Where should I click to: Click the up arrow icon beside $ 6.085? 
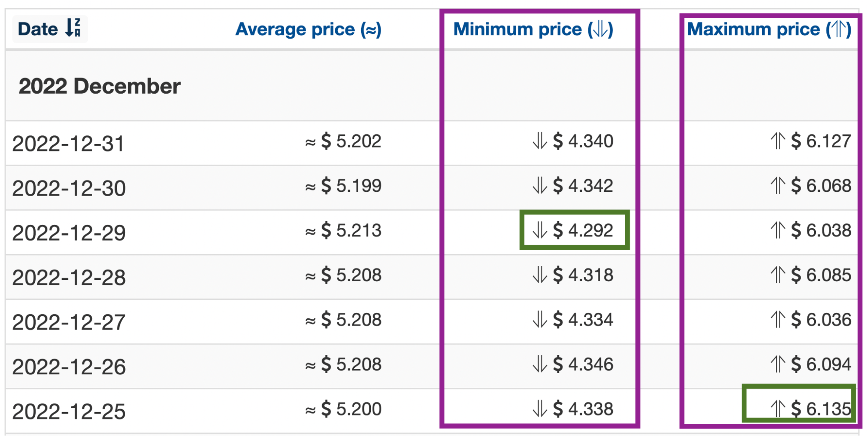tap(778, 275)
